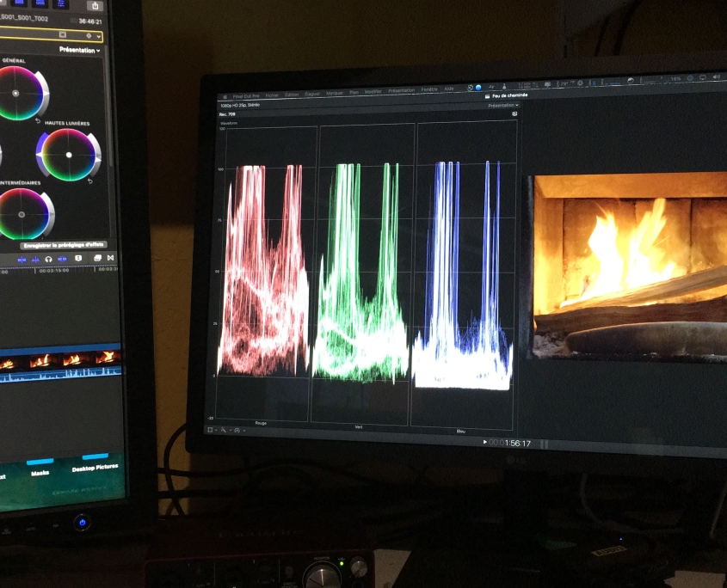Viewport: 727px width, 588px height.
Task: Click the Bleu waveform scope
Action: click(463, 274)
